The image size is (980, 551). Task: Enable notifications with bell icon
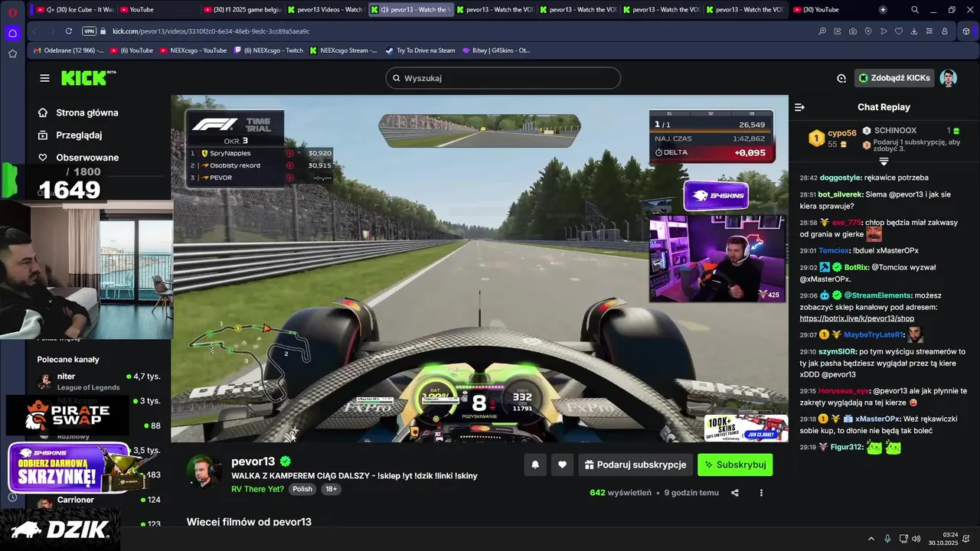pyautogui.click(x=535, y=465)
